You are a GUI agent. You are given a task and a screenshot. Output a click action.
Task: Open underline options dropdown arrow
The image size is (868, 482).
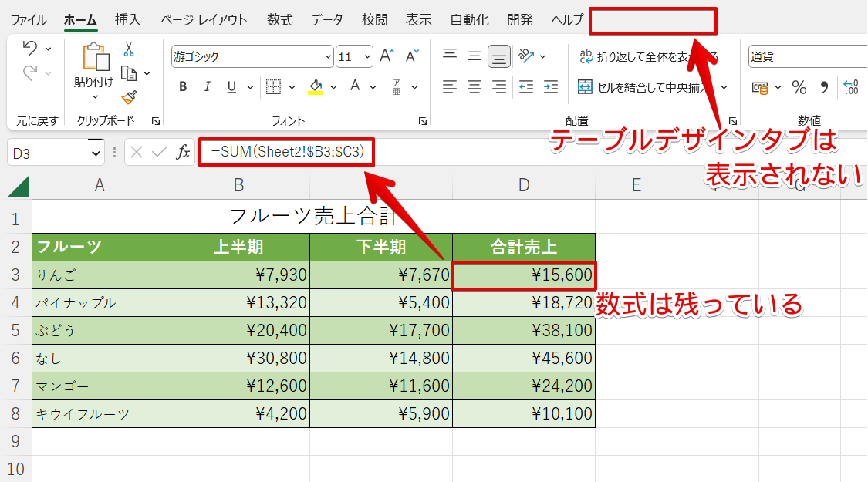point(250,87)
